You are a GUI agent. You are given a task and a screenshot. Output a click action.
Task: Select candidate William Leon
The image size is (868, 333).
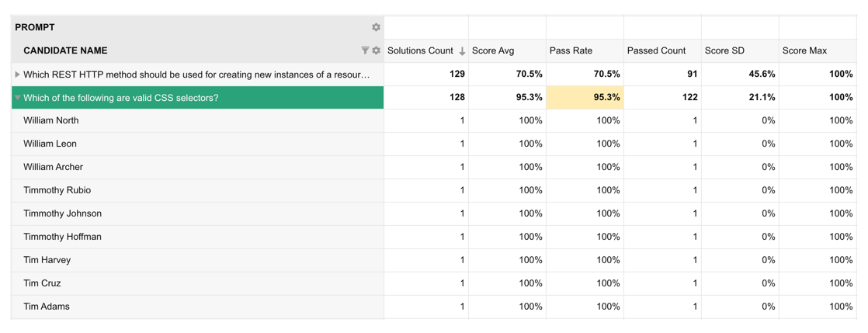[x=50, y=144]
